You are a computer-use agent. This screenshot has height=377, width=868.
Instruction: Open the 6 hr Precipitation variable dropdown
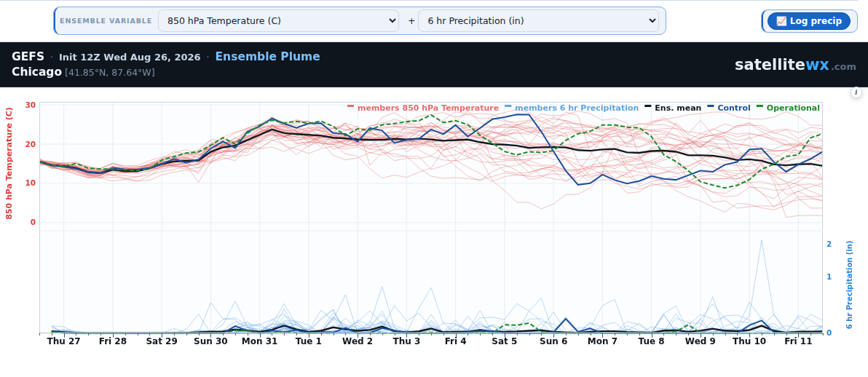(x=539, y=21)
